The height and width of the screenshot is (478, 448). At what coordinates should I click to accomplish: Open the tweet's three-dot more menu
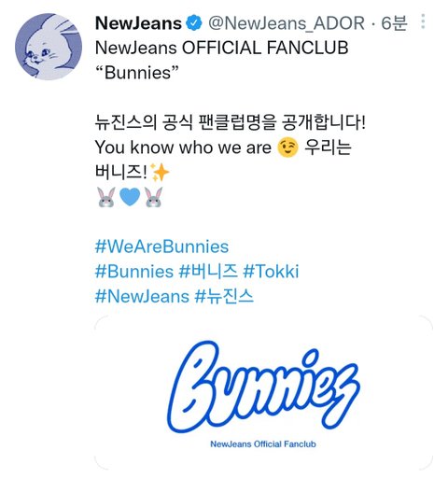coord(423,21)
